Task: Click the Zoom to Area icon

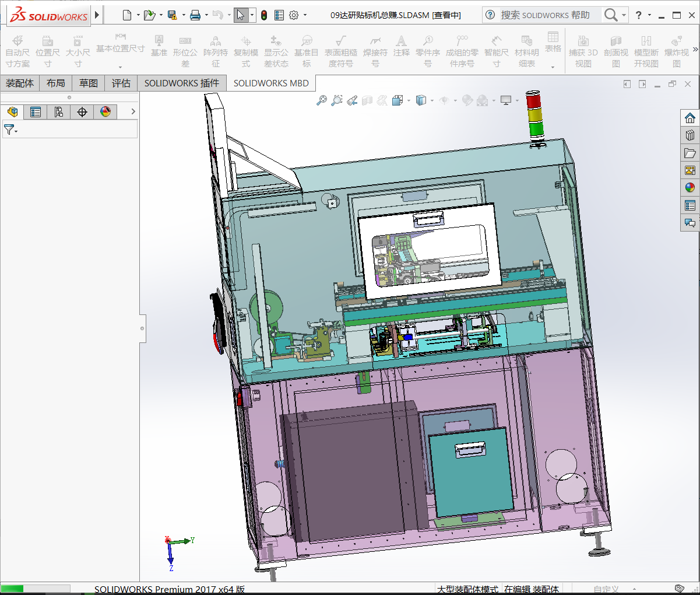Action: click(336, 100)
